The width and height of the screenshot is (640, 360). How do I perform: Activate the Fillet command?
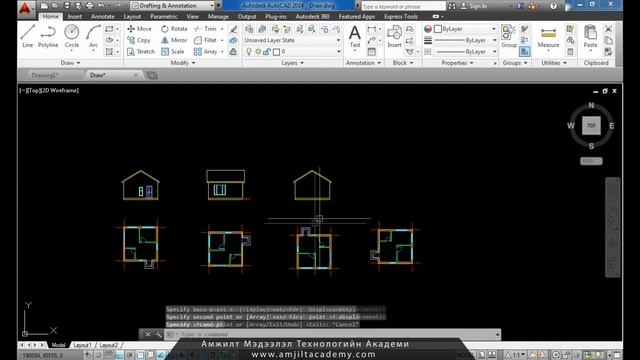206,40
